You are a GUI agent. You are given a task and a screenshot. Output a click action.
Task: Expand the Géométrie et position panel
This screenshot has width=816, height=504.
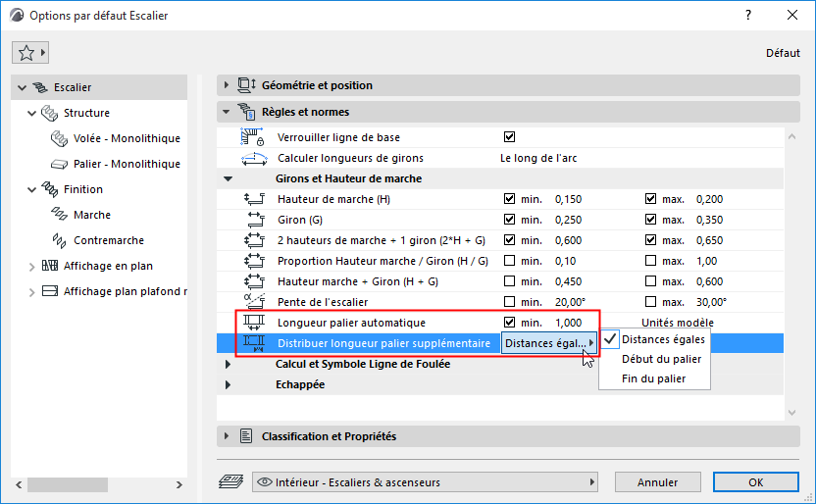point(226,84)
